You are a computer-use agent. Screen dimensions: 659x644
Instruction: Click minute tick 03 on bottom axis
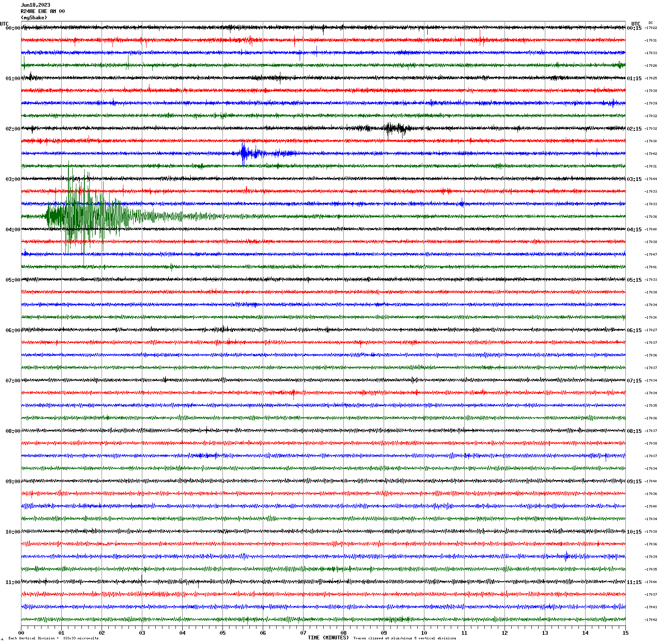point(142,633)
